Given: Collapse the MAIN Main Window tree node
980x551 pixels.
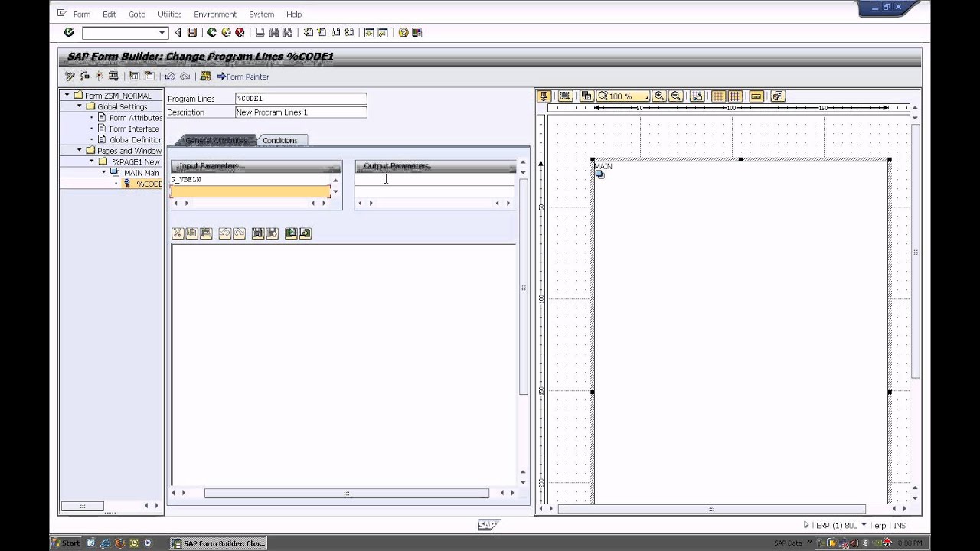Looking at the screenshot, I should [x=104, y=172].
